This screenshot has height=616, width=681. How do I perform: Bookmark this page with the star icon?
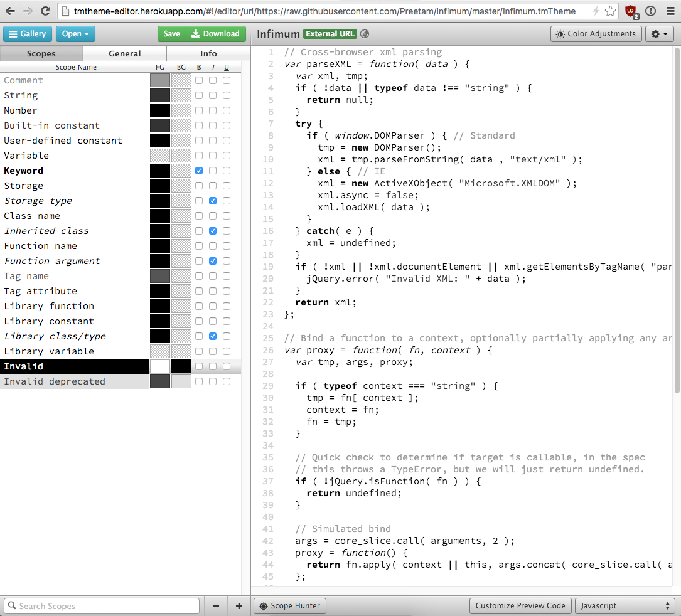point(610,11)
